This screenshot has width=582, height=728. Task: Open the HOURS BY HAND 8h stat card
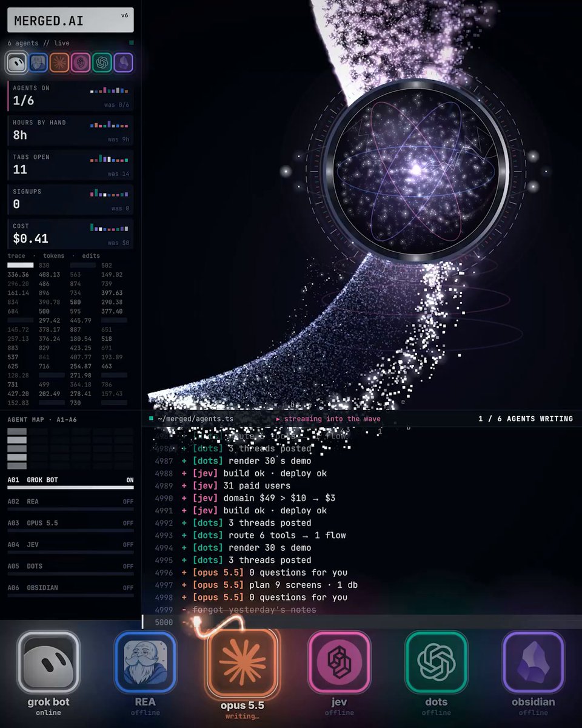70,130
